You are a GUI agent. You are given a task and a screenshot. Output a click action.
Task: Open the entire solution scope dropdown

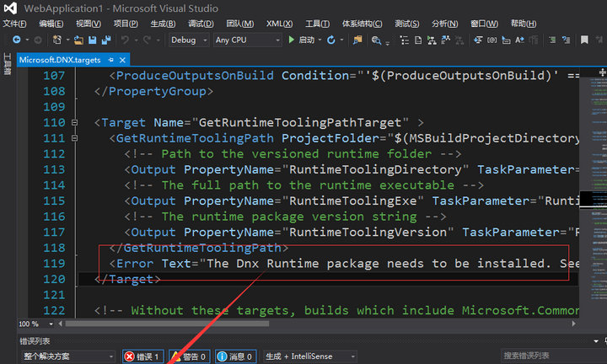[68, 356]
